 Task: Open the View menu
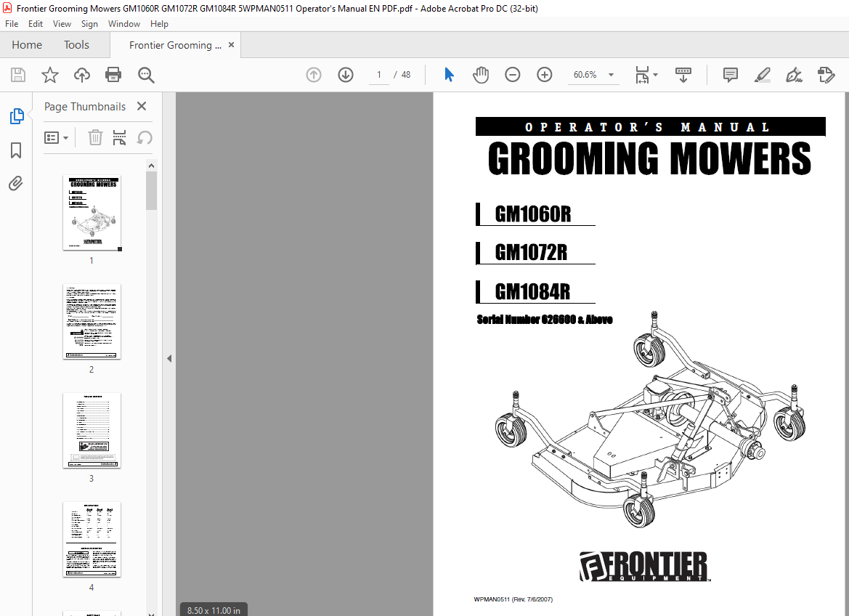point(62,24)
